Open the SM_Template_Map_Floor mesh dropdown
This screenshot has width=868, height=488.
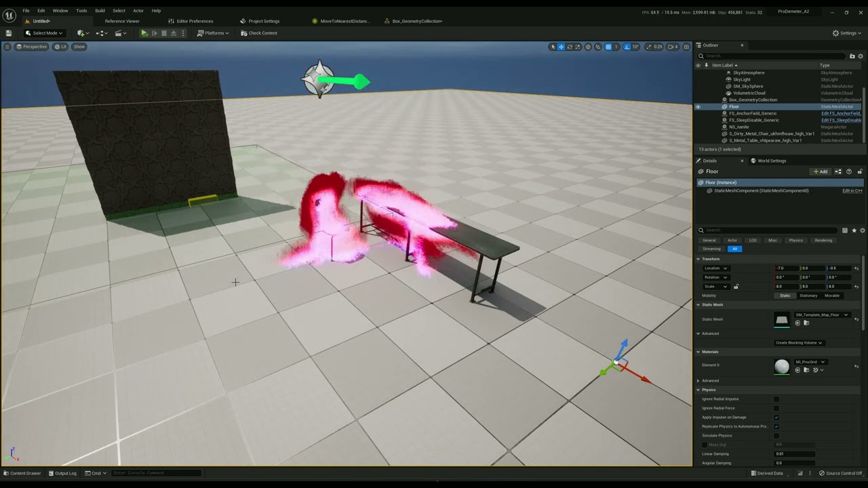point(823,314)
